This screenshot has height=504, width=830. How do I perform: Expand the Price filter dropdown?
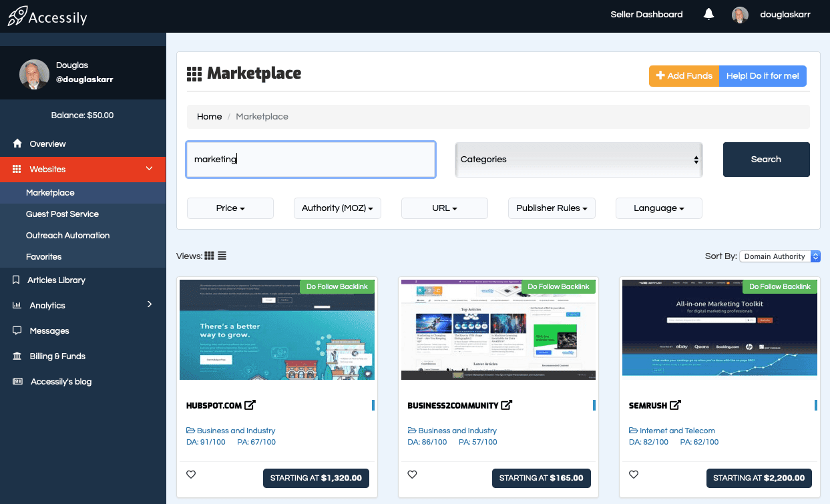[x=230, y=208]
